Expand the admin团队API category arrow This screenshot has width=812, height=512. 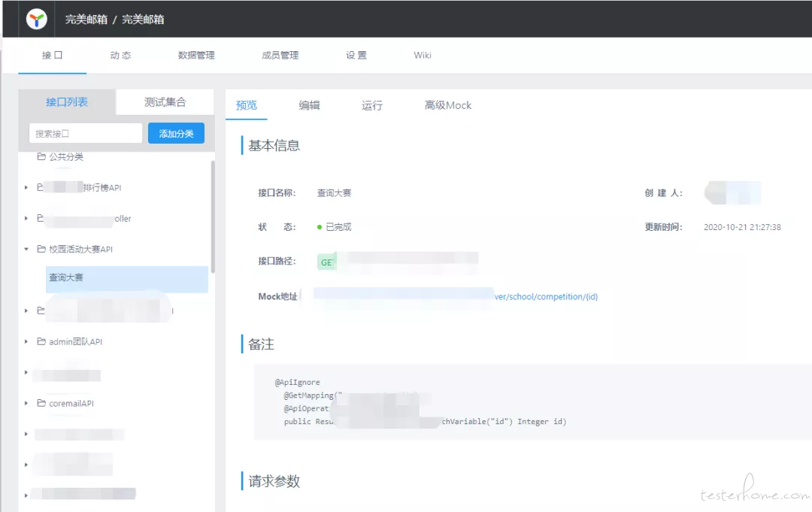[x=26, y=341]
